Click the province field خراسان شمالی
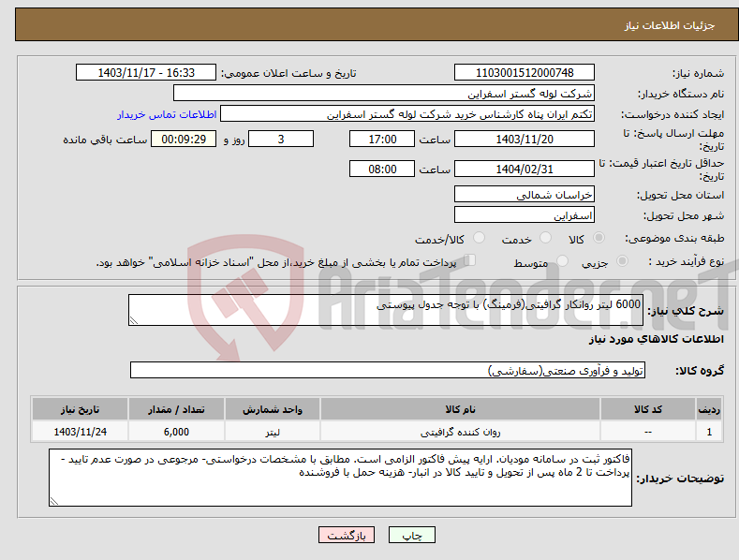 [525, 194]
